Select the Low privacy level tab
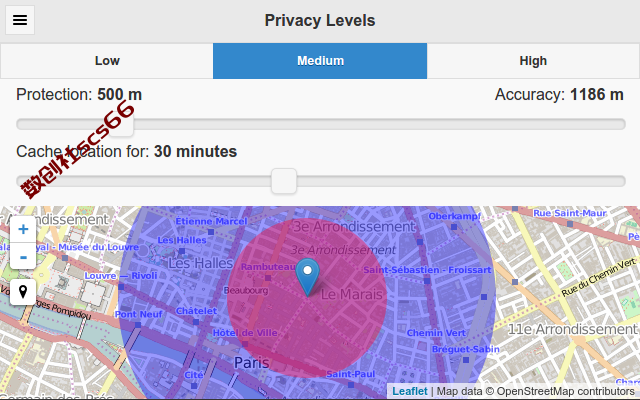640x400 pixels. 107,61
